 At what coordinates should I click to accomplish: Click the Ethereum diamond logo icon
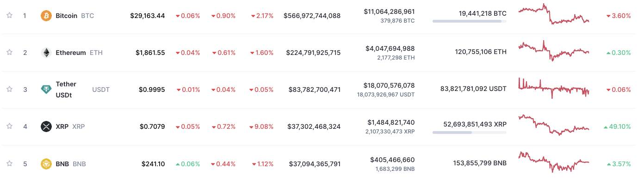tap(46, 53)
